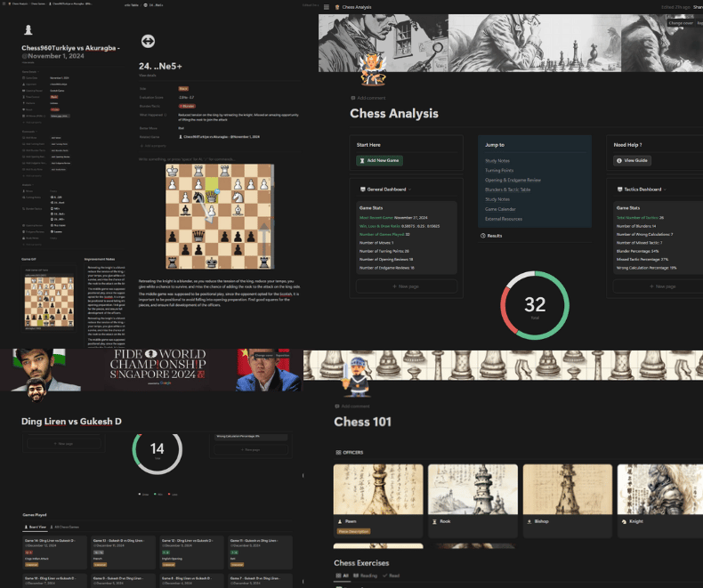Open the Game 12 Ding Liren vs Gukesh card
703x588 pixels.
point(192,552)
